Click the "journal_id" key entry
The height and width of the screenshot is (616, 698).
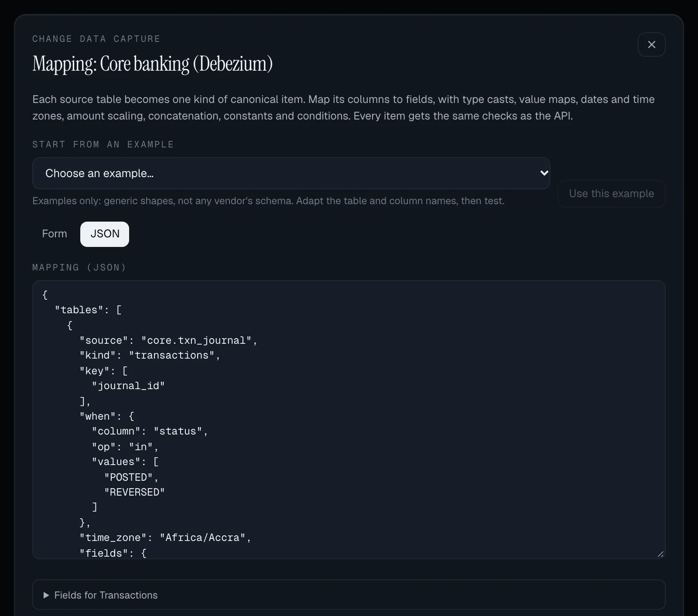[x=128, y=386]
